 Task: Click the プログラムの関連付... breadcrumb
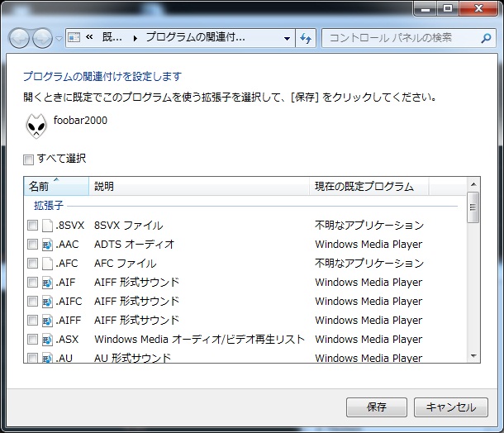[196, 38]
